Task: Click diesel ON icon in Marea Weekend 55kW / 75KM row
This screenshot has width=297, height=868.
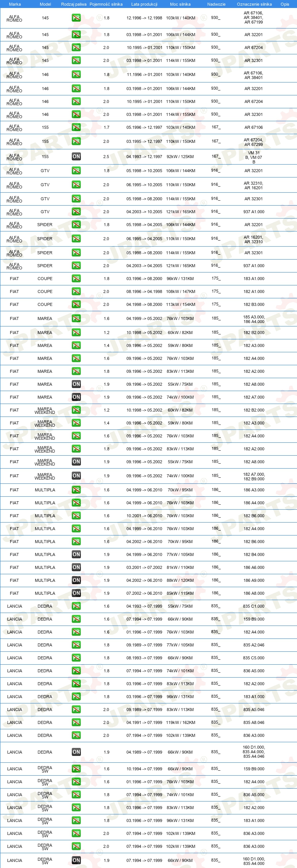Action: coord(76,462)
